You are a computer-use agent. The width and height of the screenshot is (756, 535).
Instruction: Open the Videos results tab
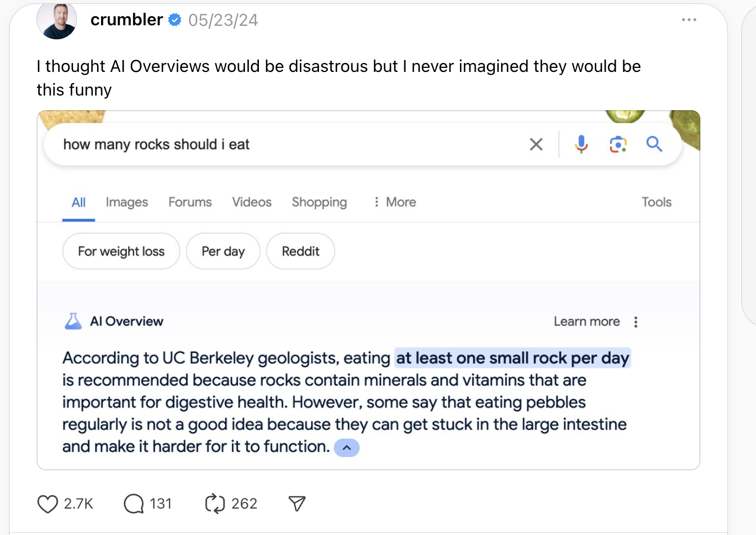coord(252,202)
